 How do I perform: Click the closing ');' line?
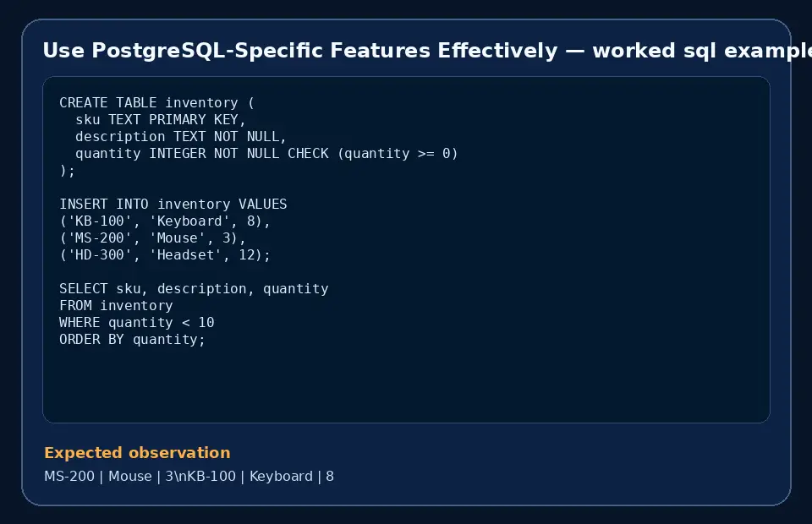pyautogui.click(x=68, y=171)
